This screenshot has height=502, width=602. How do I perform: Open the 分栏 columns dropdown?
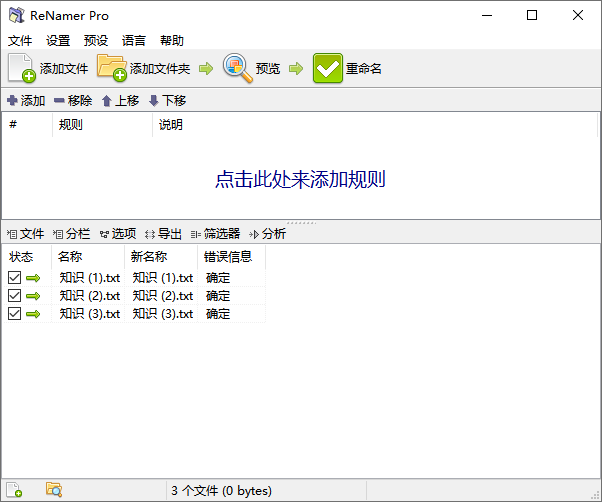pos(71,234)
